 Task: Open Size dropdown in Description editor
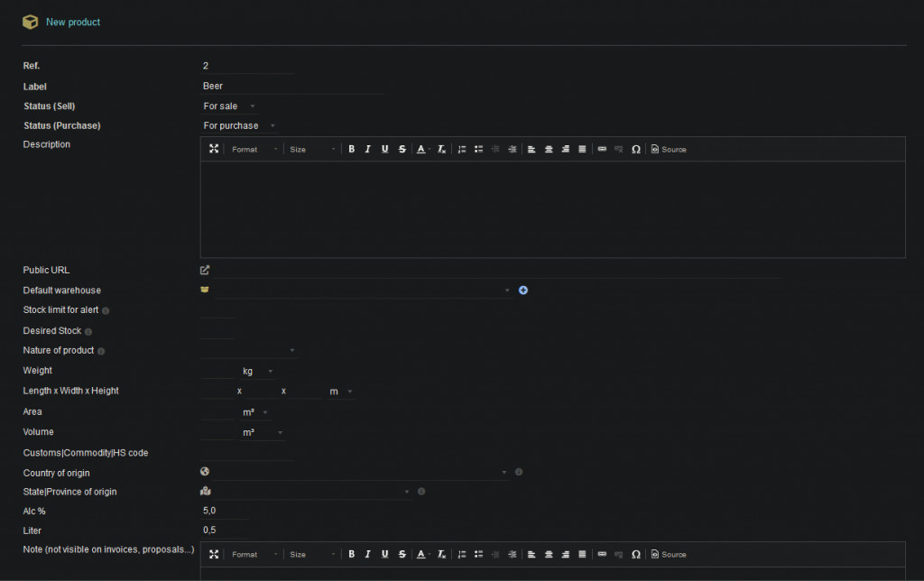pos(312,149)
